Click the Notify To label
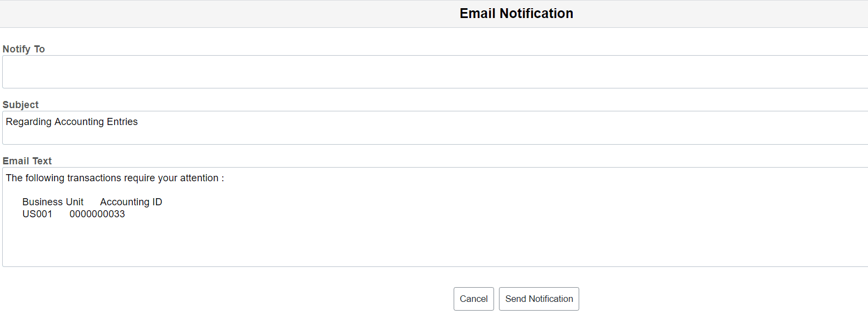This screenshot has width=868, height=315. pyautogui.click(x=23, y=49)
